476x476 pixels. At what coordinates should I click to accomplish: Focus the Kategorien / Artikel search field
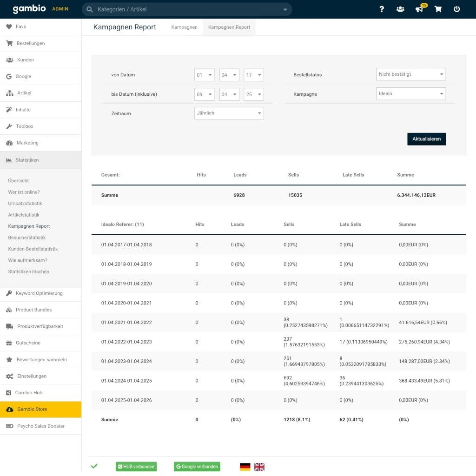pos(186,9)
